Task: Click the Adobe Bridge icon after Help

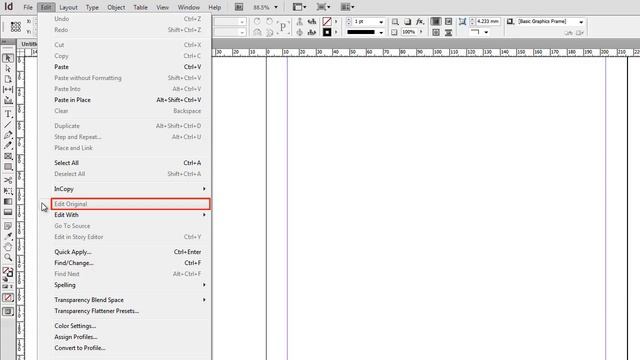Action: 239,7
